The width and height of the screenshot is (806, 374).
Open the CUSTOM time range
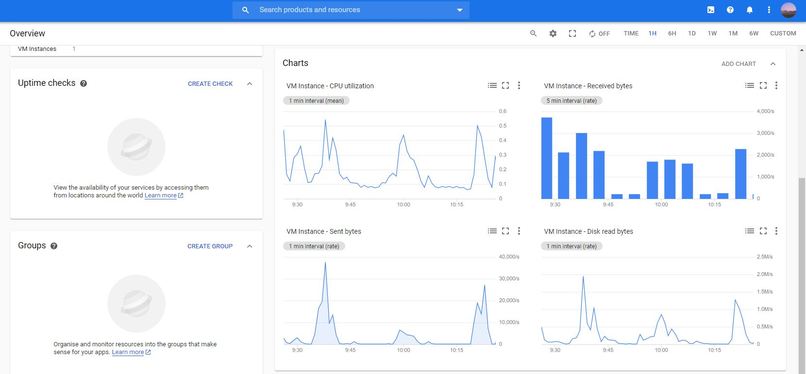pyautogui.click(x=783, y=33)
